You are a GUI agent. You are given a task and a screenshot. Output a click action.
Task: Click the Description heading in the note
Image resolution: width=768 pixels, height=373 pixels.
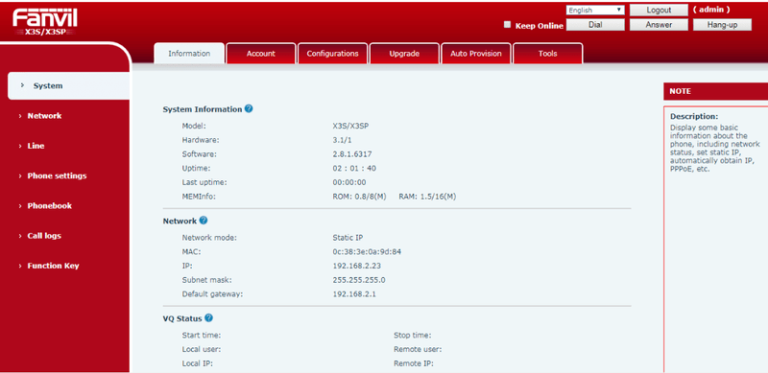point(694,117)
